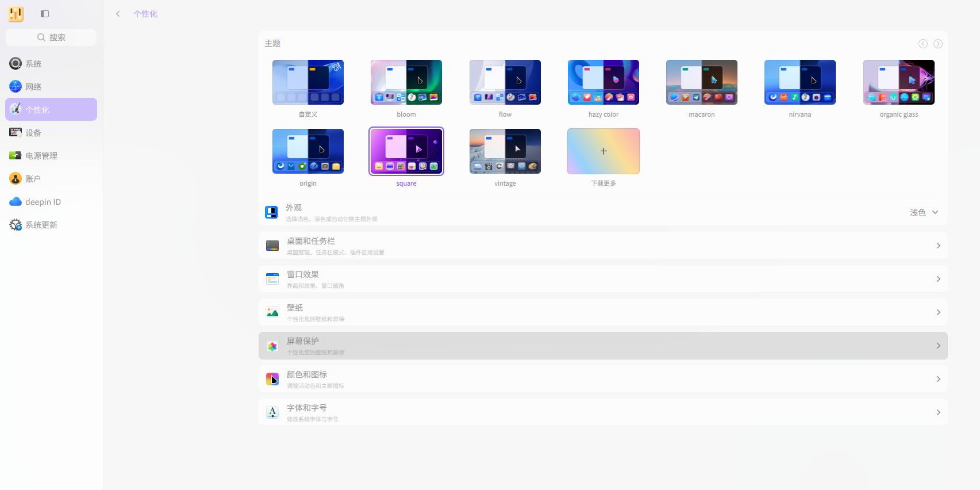
Task: Apply the macaron theme
Action: pyautogui.click(x=702, y=82)
